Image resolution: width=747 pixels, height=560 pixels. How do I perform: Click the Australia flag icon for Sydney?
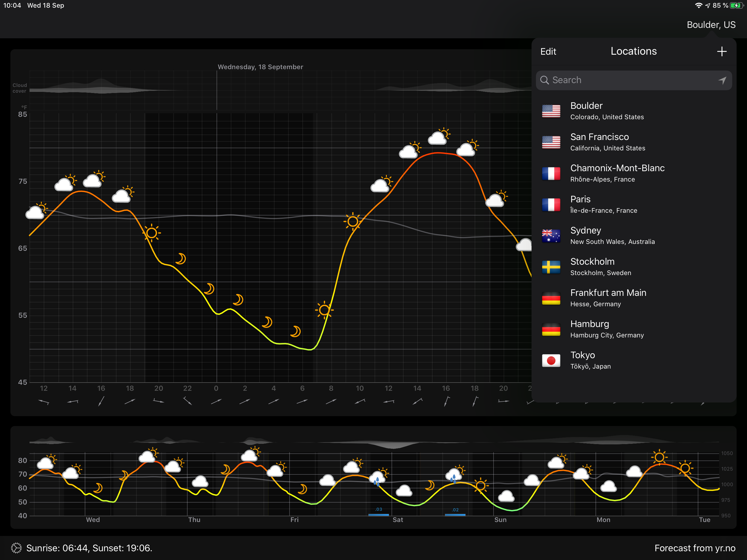pos(551,236)
